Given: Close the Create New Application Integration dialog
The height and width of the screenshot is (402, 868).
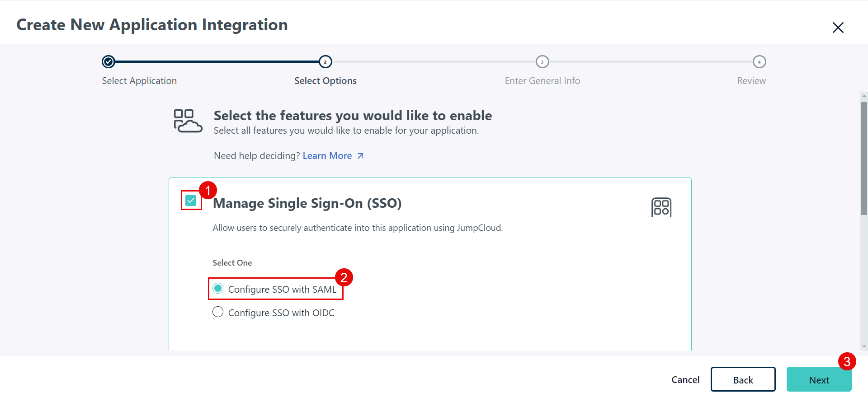Looking at the screenshot, I should tap(838, 28).
